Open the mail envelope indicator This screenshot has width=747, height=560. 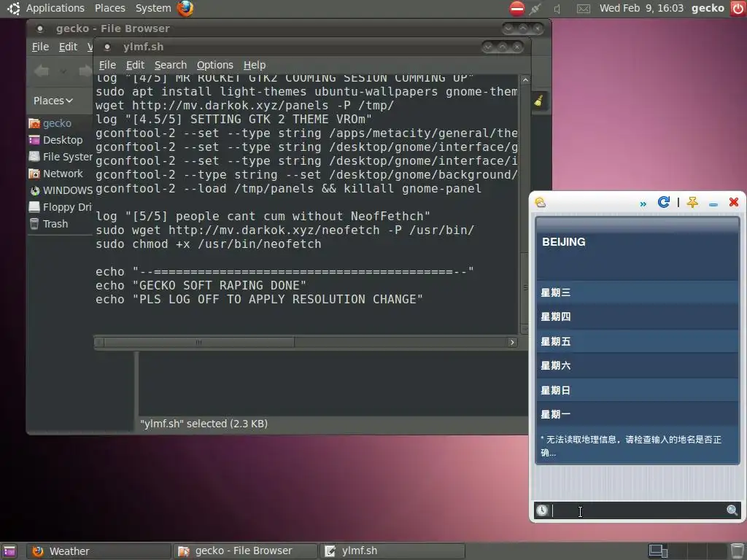click(583, 9)
